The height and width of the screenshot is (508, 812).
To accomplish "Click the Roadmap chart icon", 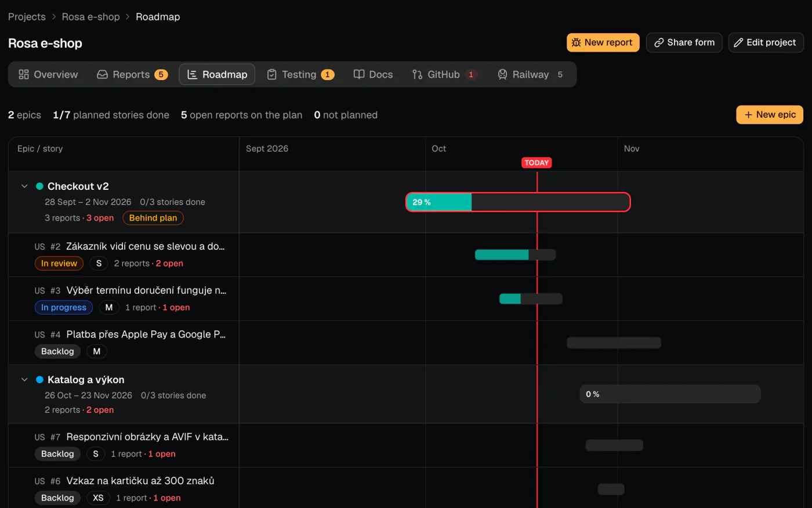I will (x=192, y=74).
